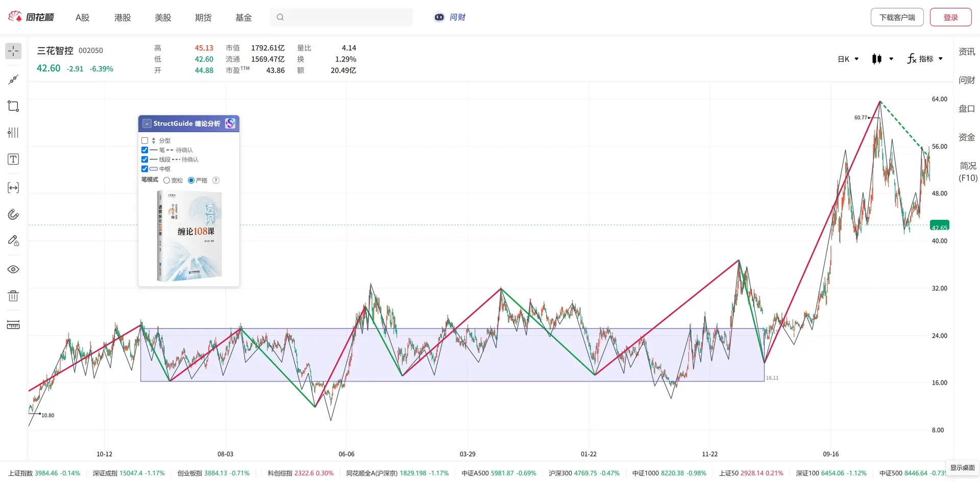
Task: Delete drawings with the trash icon
Action: pos(13,296)
